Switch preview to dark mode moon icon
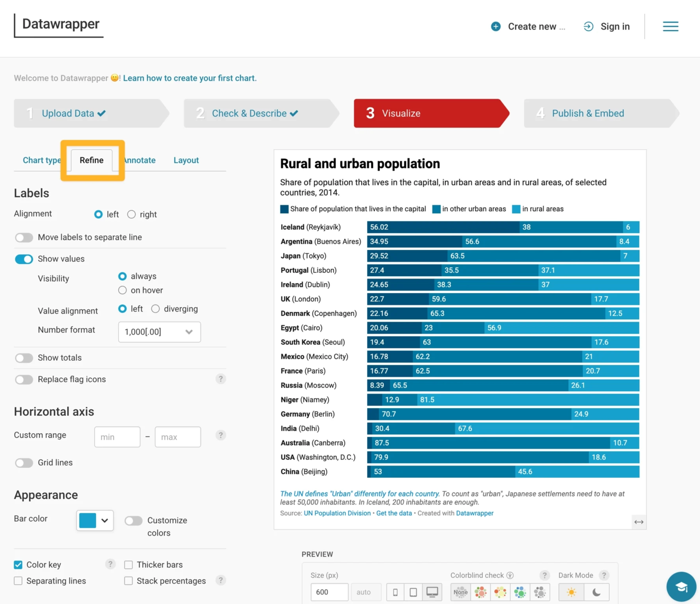 [596, 592]
